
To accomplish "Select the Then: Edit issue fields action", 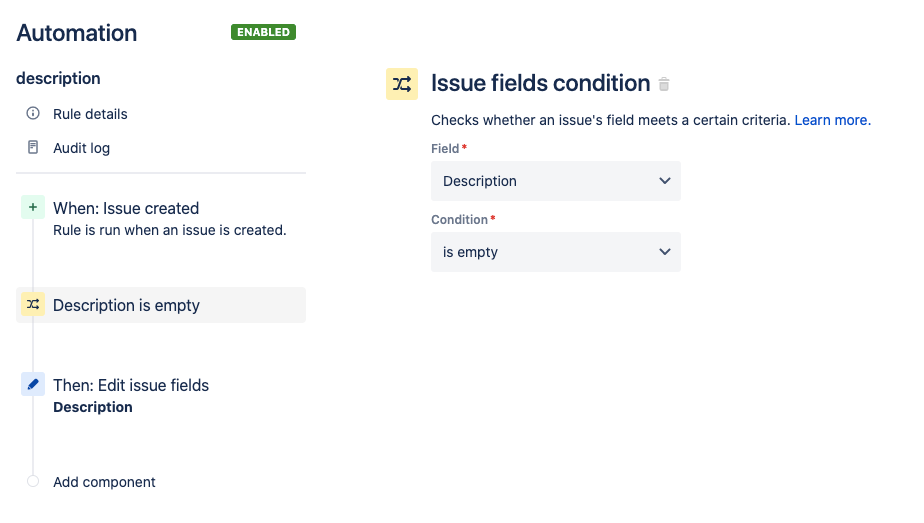I will click(131, 385).
